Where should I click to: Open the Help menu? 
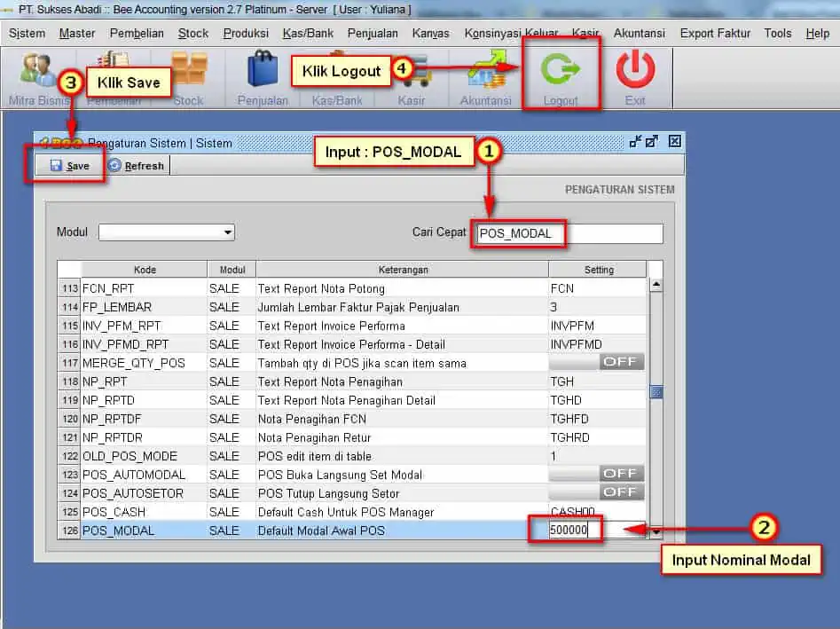click(x=818, y=33)
